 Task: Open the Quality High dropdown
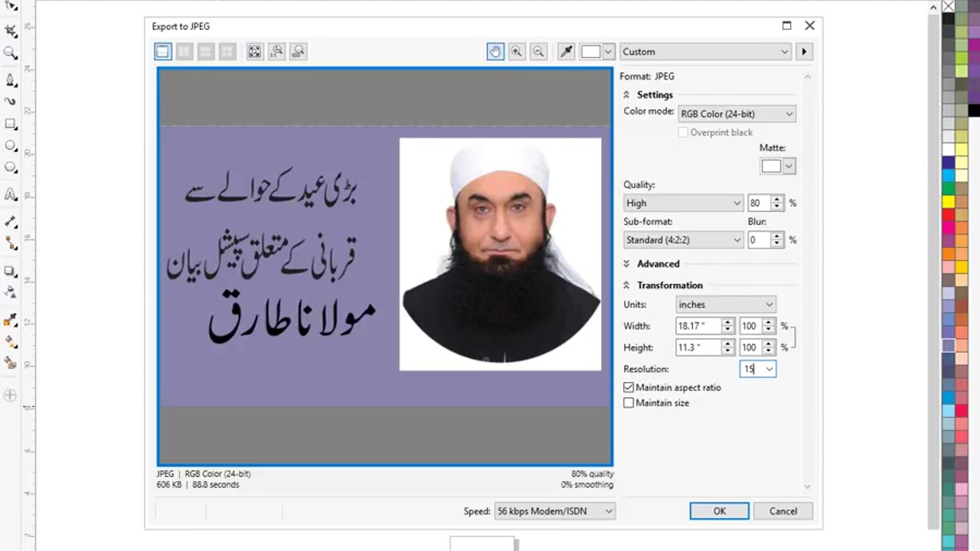(x=683, y=203)
